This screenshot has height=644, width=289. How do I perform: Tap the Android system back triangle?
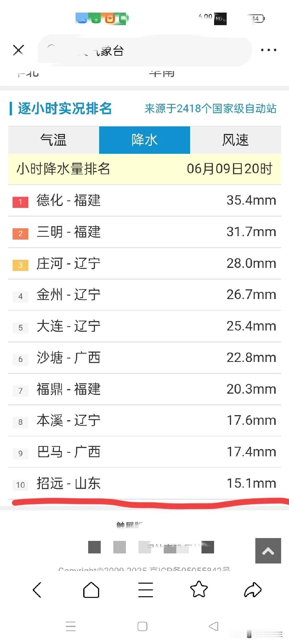[214, 626]
